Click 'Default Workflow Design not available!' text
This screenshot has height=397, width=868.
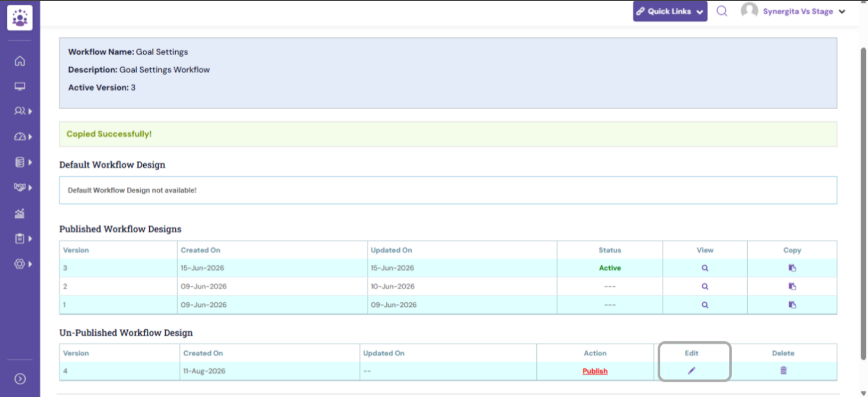[132, 190]
